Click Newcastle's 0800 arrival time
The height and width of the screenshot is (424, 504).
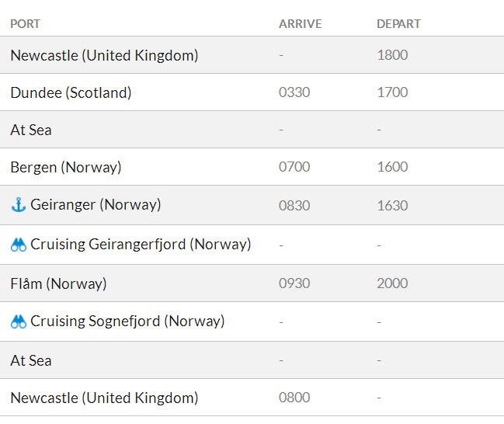click(x=294, y=398)
